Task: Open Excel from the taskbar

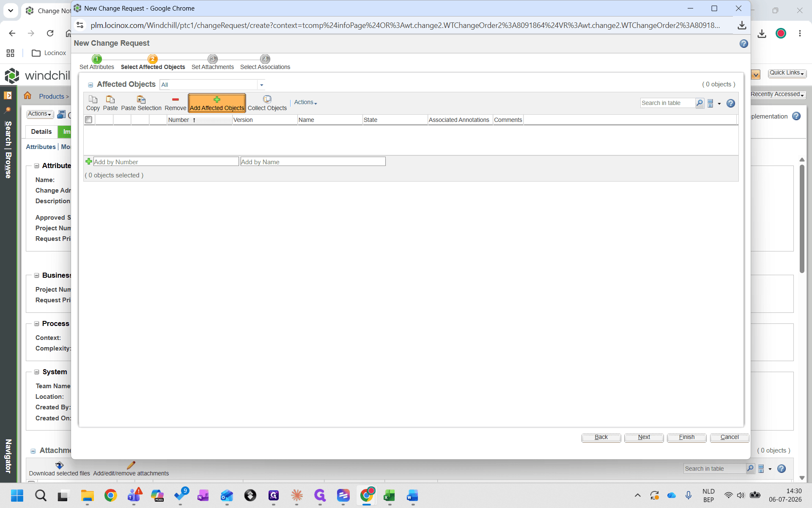Action: 389,495
